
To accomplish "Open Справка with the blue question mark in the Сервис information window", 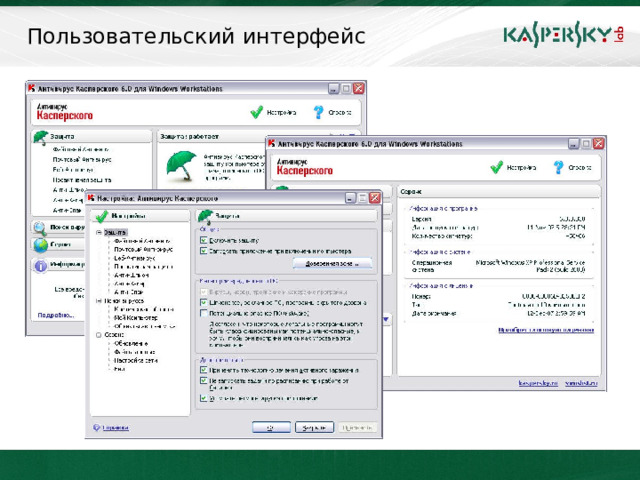I will pyautogui.click(x=572, y=167).
